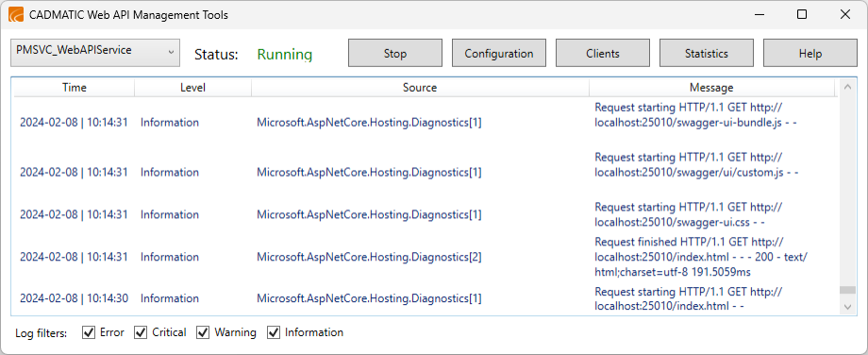Click the log scrollbar up arrow
The width and height of the screenshot is (868, 355).
(x=846, y=86)
